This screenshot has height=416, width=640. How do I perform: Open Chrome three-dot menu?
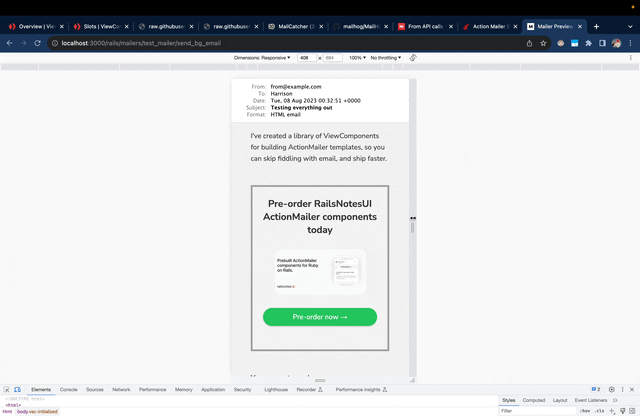(630, 43)
